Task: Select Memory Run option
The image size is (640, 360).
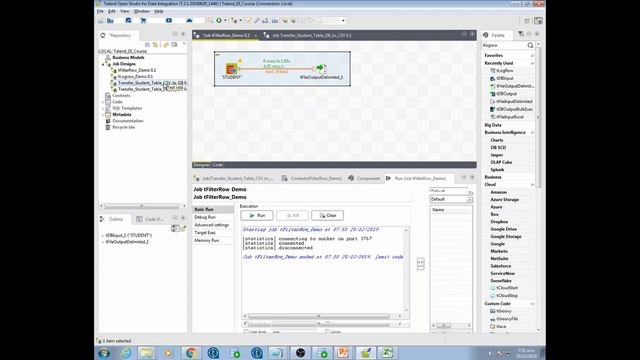Action: tap(207, 240)
